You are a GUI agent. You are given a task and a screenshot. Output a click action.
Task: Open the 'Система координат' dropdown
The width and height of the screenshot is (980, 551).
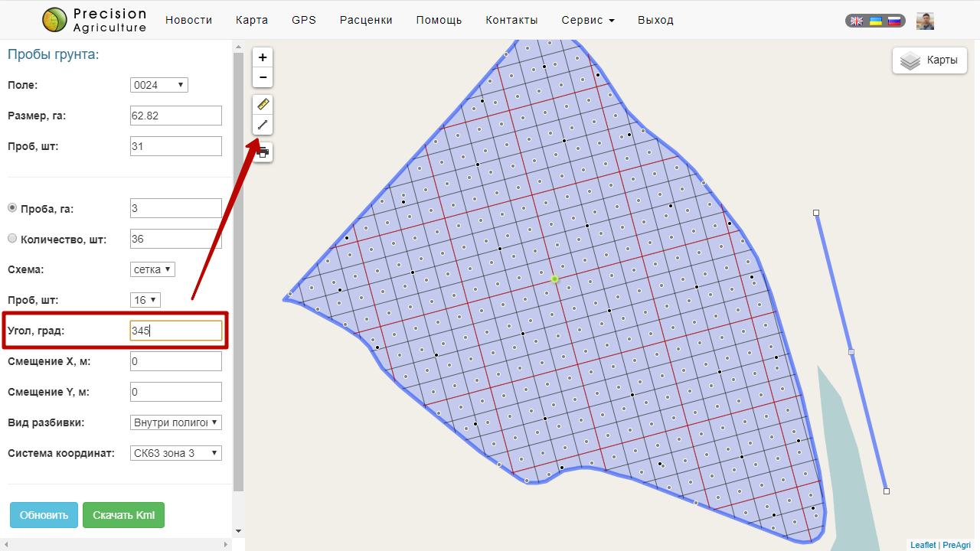click(x=176, y=453)
